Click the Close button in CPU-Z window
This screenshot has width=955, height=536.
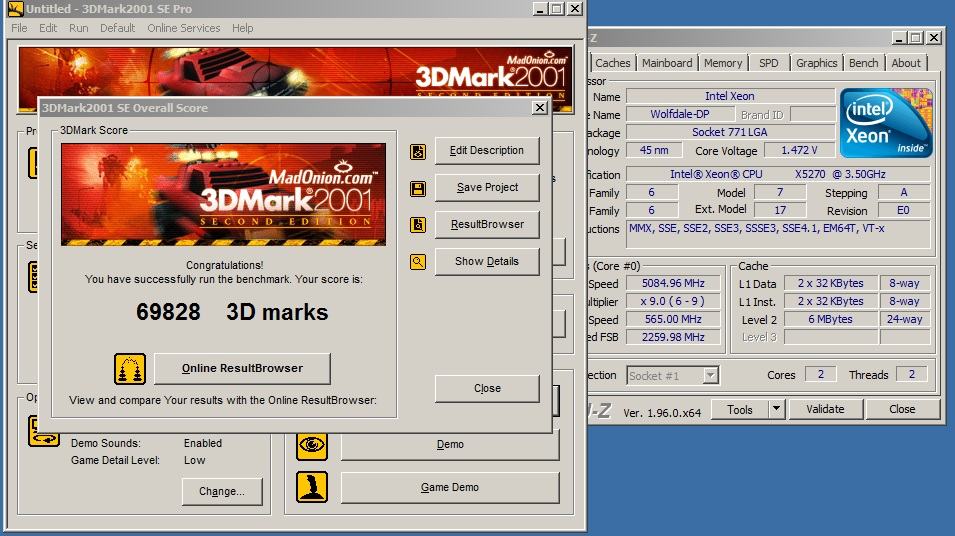click(902, 409)
